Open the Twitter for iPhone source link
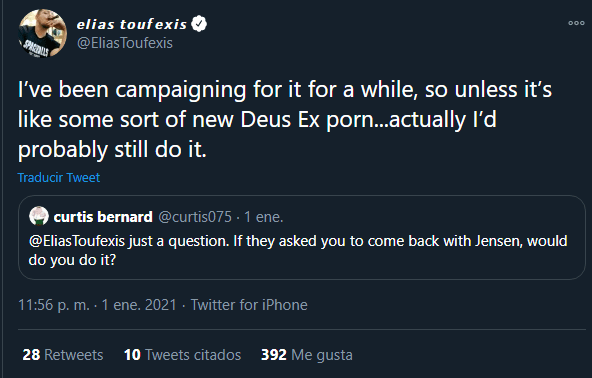 tap(249, 305)
